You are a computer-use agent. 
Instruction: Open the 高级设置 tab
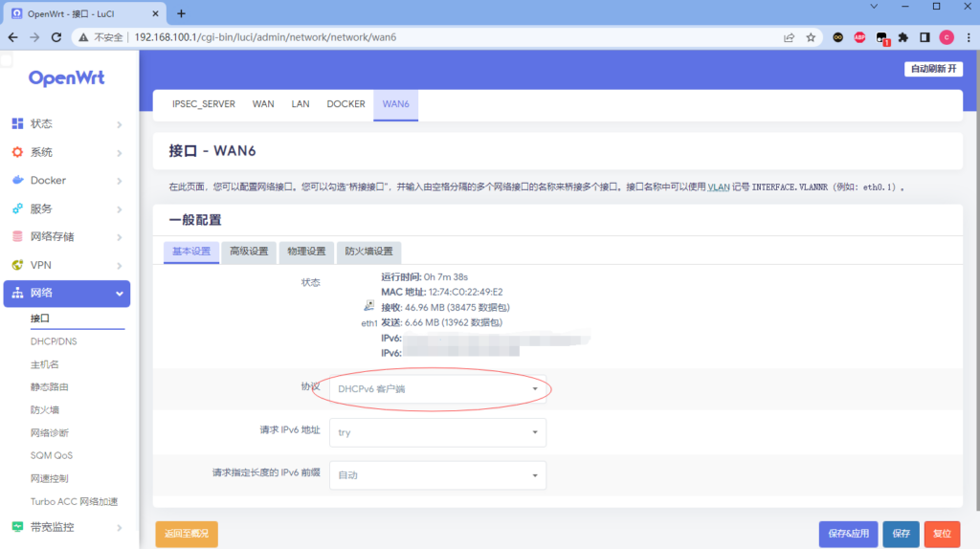click(249, 252)
